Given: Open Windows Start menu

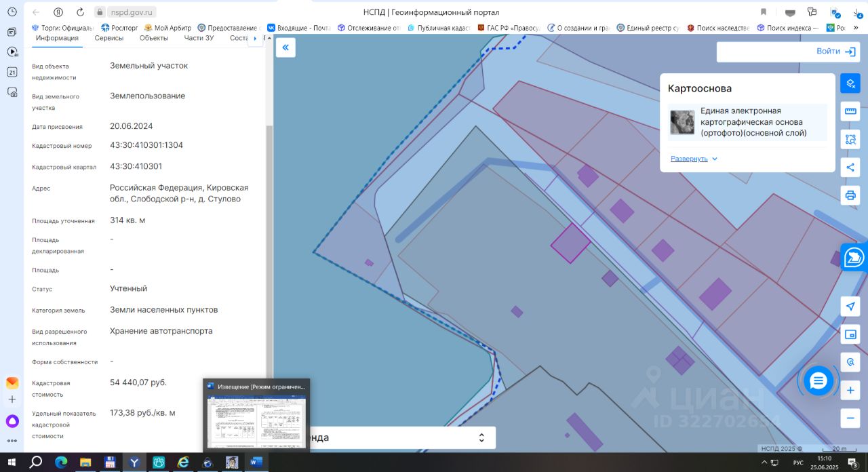Looking at the screenshot, I should (x=12, y=462).
